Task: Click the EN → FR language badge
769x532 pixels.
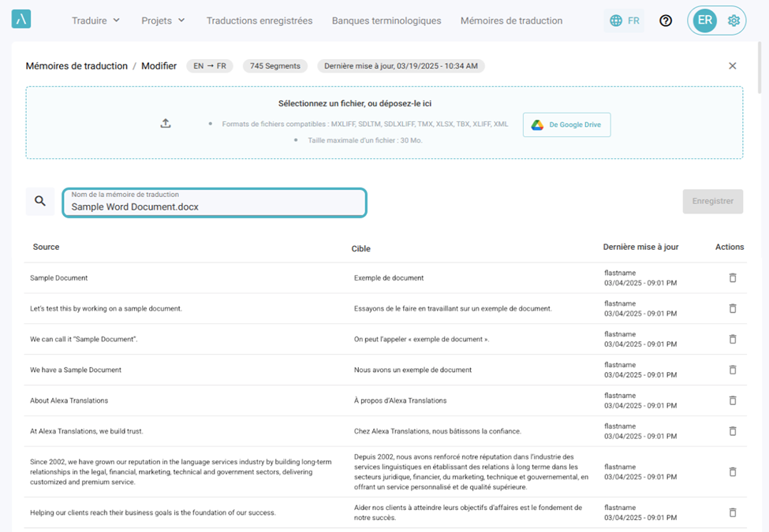Action: [x=210, y=65]
